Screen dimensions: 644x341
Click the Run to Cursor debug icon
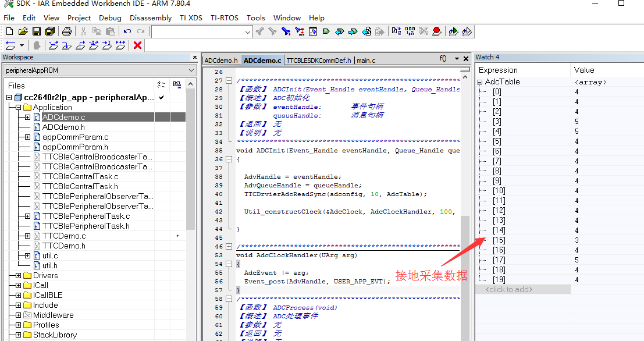coord(107,45)
